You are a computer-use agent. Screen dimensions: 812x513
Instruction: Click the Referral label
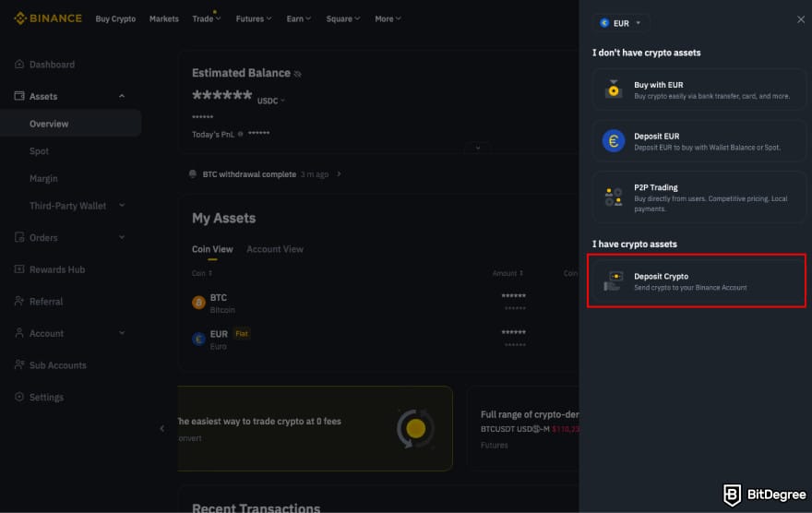coord(46,302)
